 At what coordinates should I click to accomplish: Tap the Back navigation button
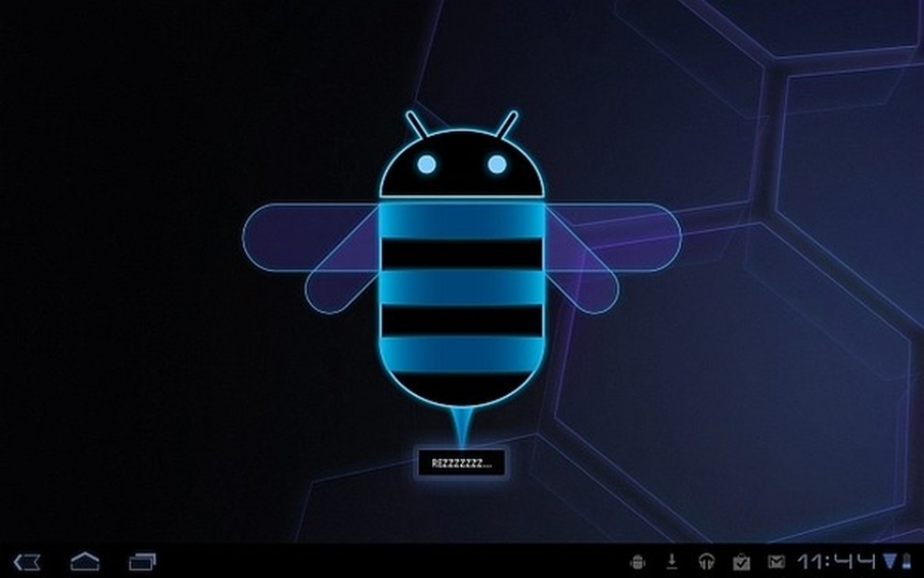click(x=26, y=562)
